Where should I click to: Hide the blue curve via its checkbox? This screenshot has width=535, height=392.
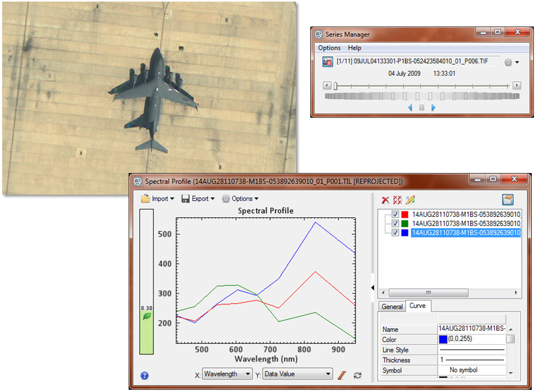tap(396, 232)
